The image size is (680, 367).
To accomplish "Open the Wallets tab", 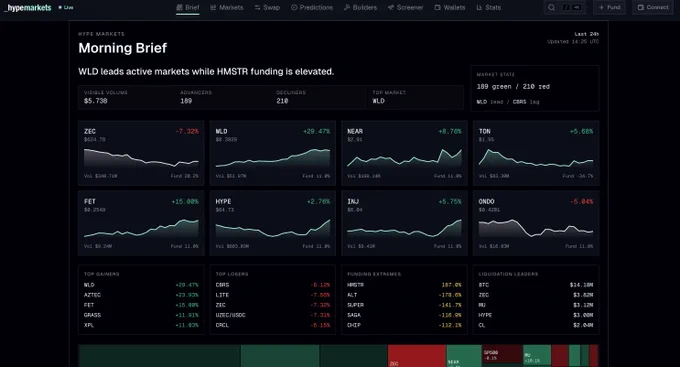I will tap(450, 7).
